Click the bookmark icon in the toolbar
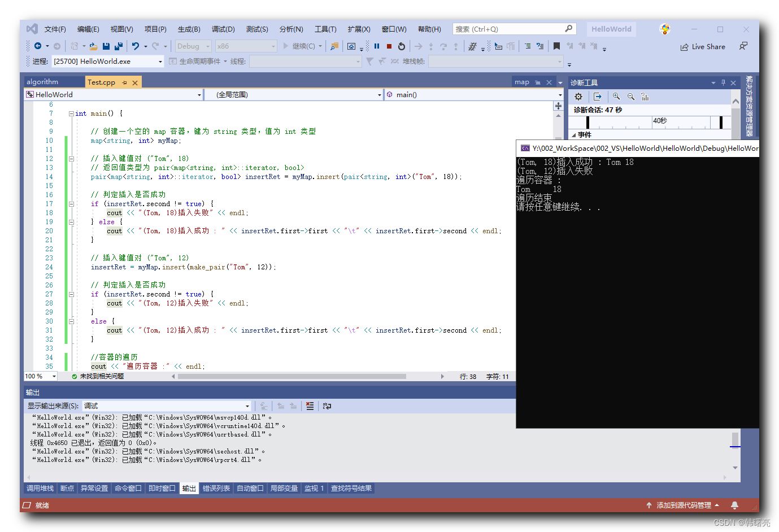This screenshot has width=779, height=532. (x=556, y=46)
